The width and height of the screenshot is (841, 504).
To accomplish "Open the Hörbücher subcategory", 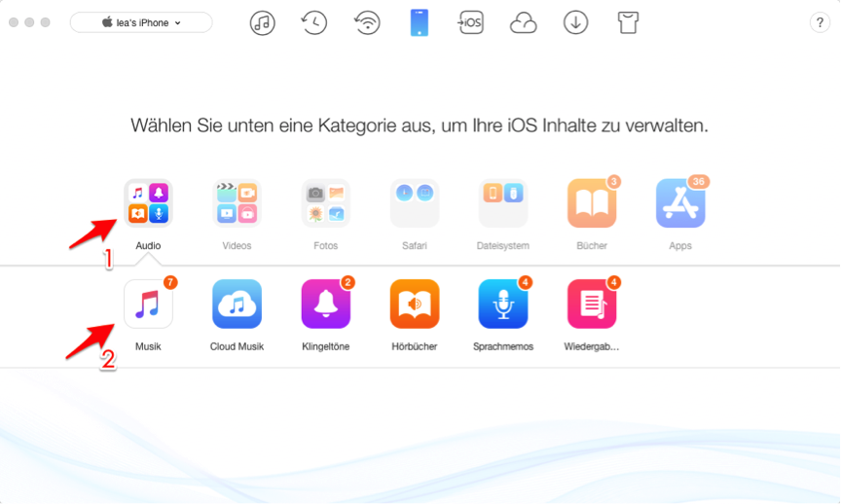I will tap(414, 304).
